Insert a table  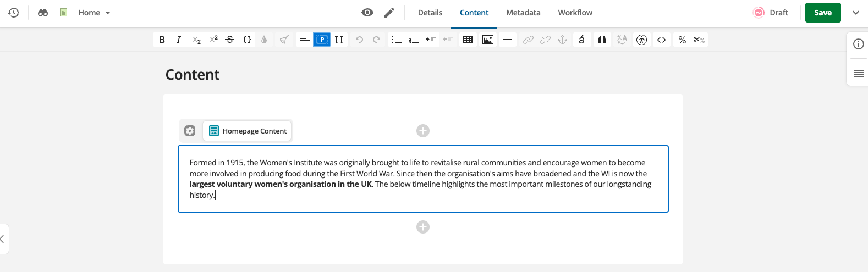(468, 40)
